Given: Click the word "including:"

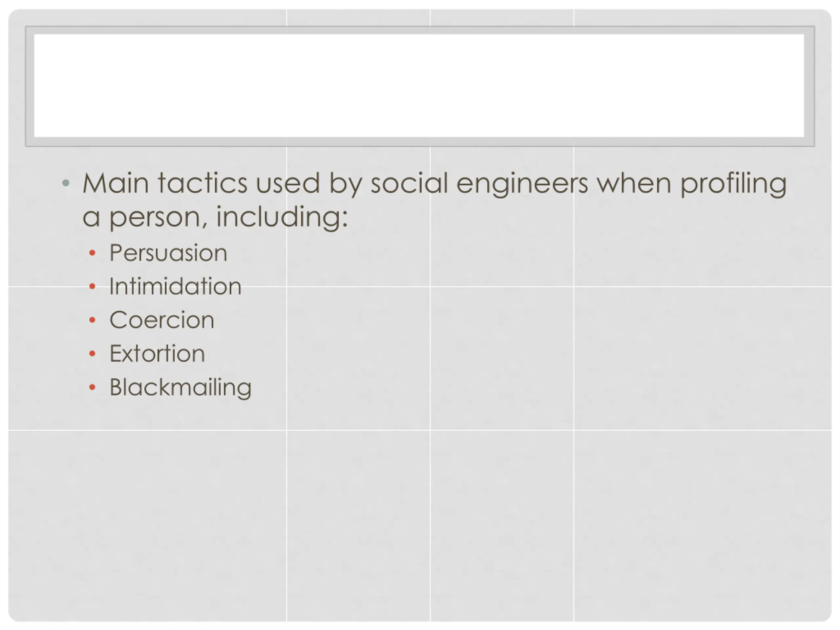Looking at the screenshot, I should click(x=282, y=218).
